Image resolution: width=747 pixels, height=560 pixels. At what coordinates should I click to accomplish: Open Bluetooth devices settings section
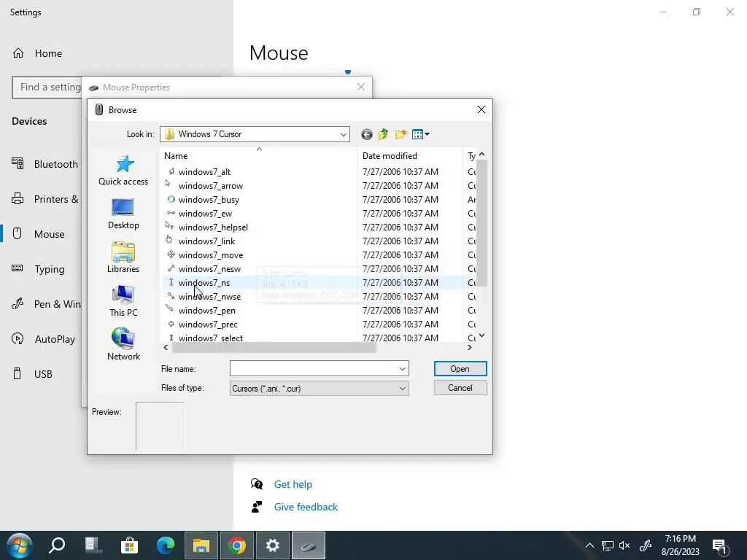[x=45, y=164]
